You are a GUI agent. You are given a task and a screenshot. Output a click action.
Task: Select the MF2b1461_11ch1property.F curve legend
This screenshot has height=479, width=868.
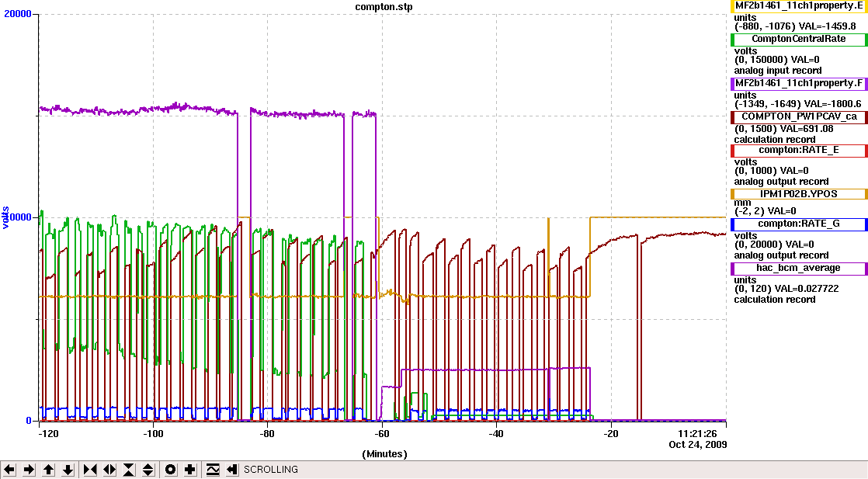coord(799,84)
